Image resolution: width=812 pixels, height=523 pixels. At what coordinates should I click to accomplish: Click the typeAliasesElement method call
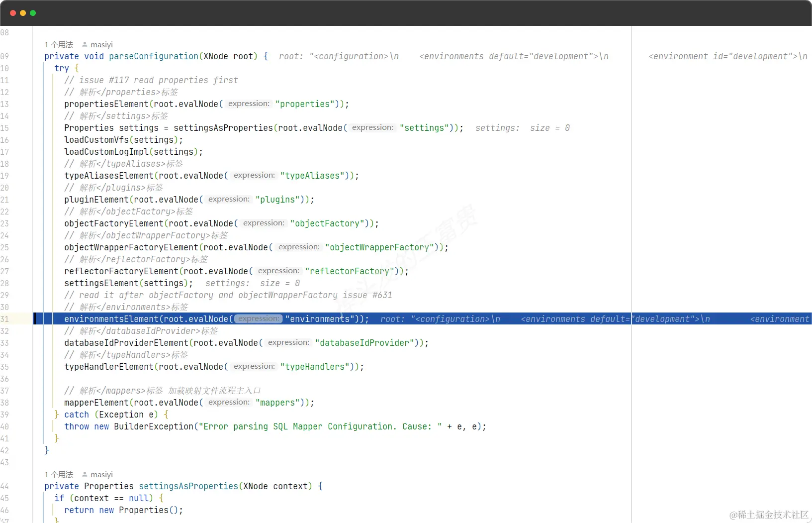(x=109, y=176)
